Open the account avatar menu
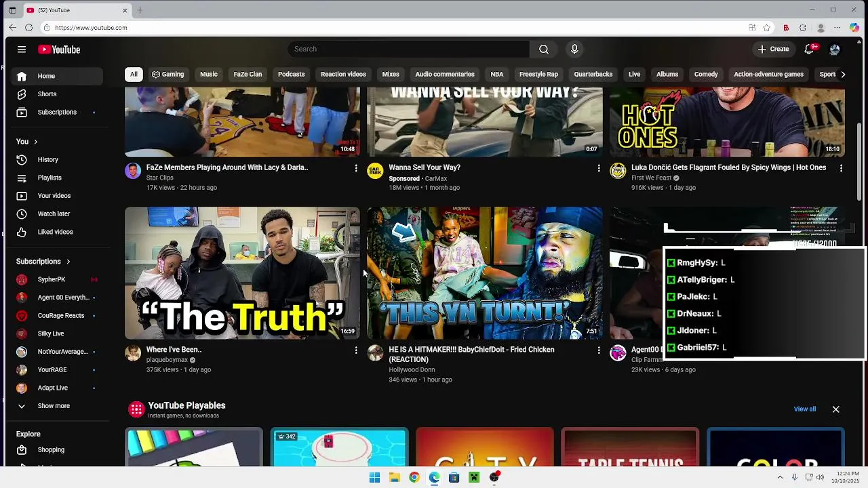This screenshot has height=488, width=868. 835,49
